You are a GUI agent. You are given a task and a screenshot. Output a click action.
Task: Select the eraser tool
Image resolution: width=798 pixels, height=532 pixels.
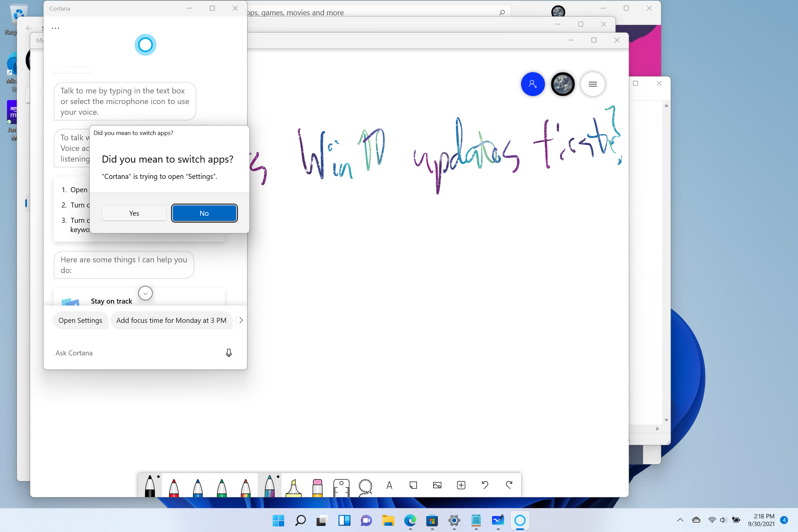(318, 486)
